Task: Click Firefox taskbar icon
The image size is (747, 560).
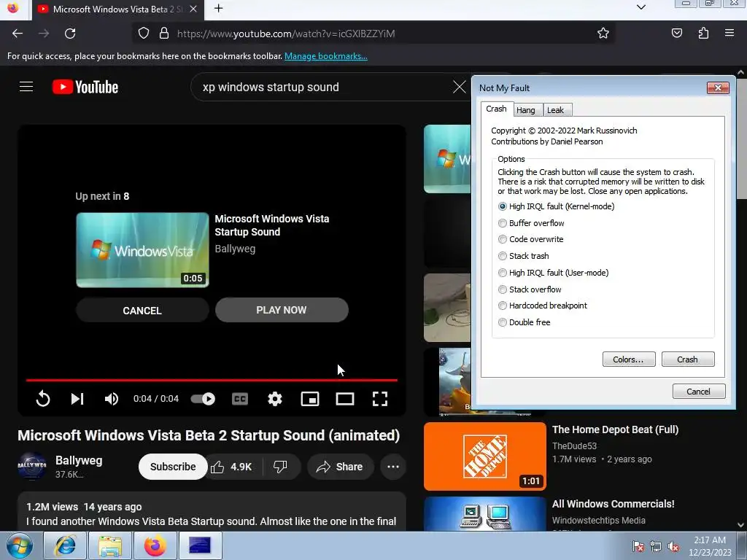Action: (x=155, y=545)
